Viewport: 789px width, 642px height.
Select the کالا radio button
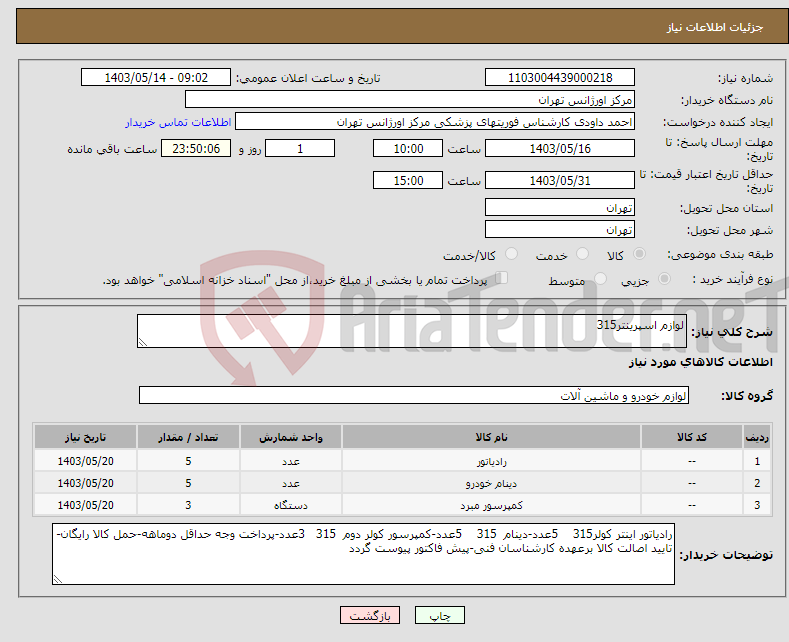(639, 254)
